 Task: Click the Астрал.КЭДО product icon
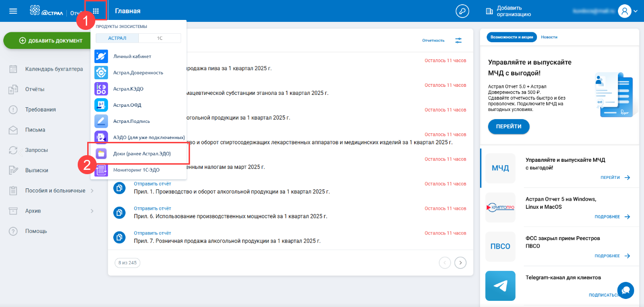tap(101, 89)
